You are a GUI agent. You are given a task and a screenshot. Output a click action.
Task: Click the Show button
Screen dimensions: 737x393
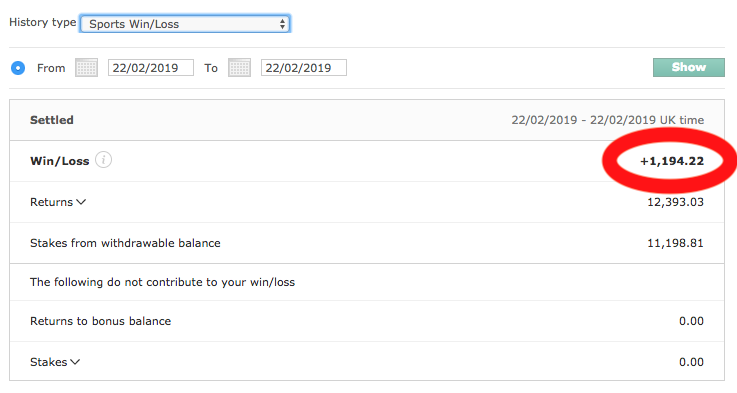[689, 67]
